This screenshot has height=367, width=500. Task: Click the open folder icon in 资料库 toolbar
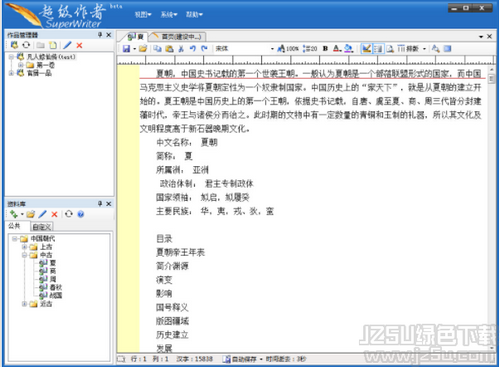pos(31,214)
